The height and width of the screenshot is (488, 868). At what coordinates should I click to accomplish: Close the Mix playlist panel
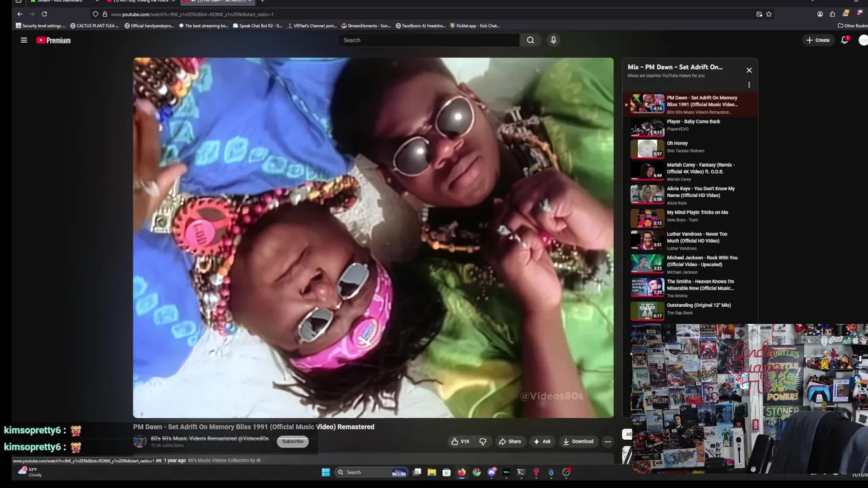749,70
